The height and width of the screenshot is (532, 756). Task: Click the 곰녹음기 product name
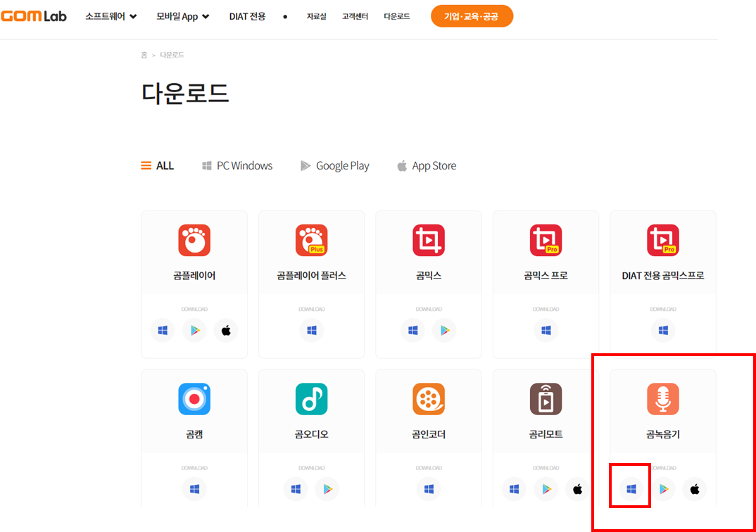pos(663,435)
